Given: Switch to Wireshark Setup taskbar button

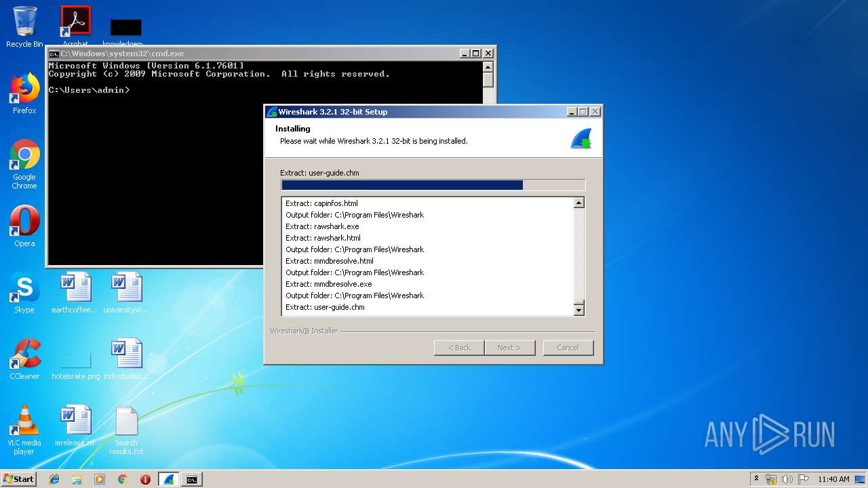Looking at the screenshot, I should click(x=169, y=479).
